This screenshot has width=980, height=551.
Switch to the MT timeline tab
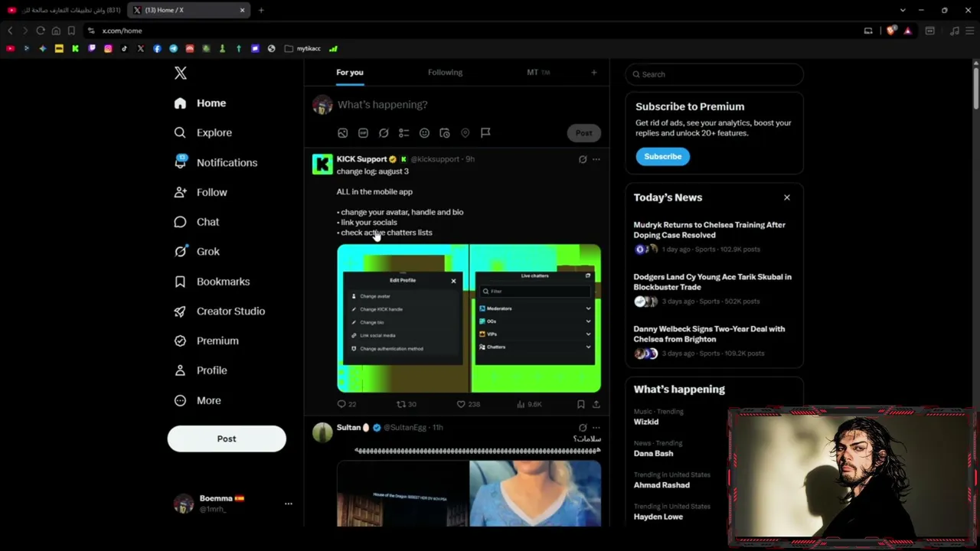click(538, 73)
